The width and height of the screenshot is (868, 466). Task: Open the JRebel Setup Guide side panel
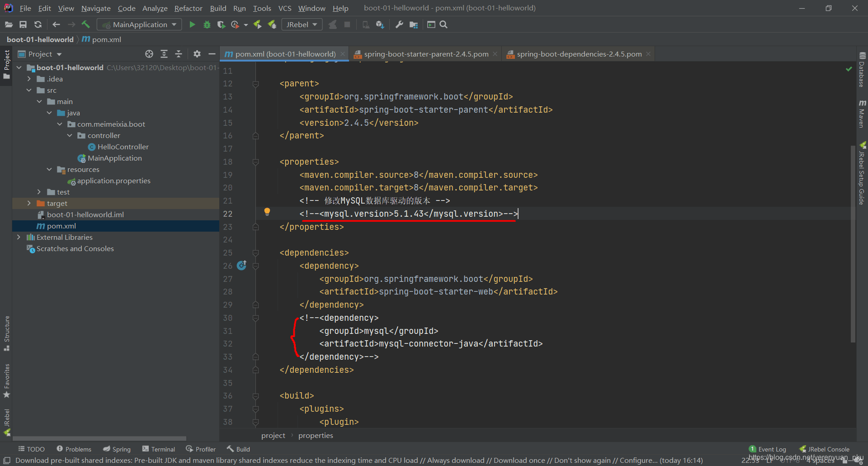pos(862,173)
